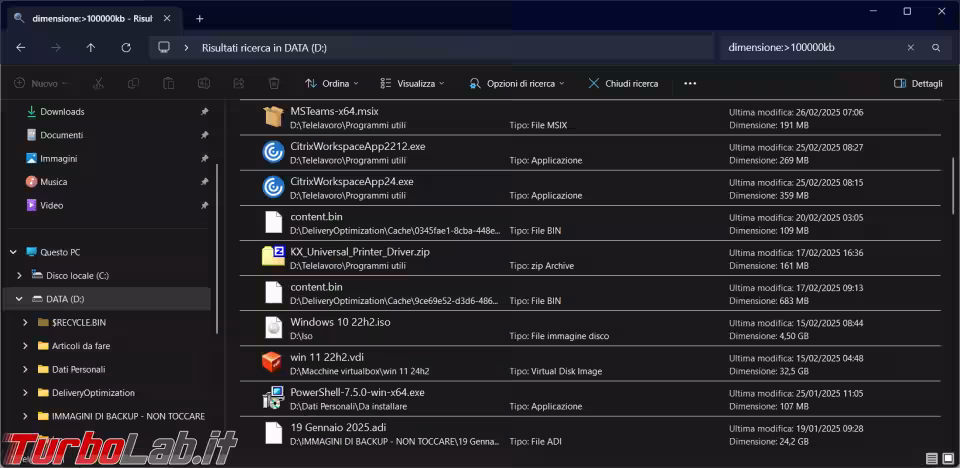Image resolution: width=960 pixels, height=468 pixels.
Task: Open the Nuovo dropdown
Action: point(41,83)
